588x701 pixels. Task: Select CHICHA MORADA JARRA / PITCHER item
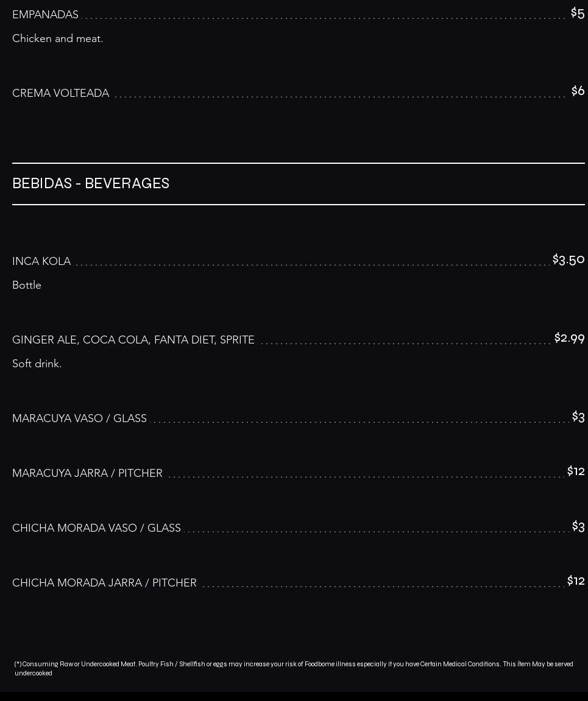pos(104,582)
